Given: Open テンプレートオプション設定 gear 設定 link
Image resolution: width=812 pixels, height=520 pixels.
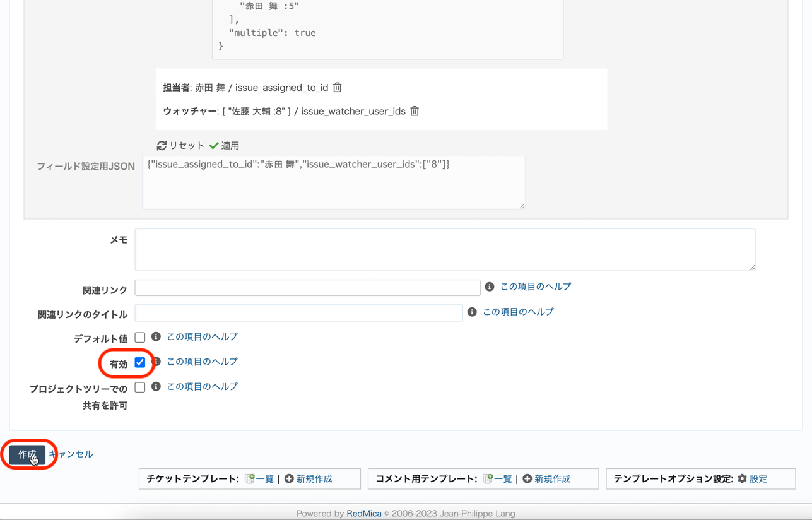Looking at the screenshot, I should click(x=758, y=479).
